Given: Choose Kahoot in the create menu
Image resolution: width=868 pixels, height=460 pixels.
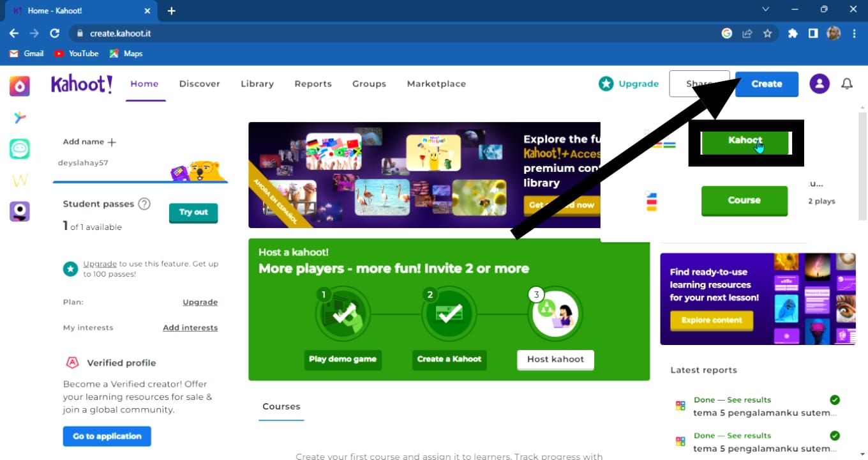Looking at the screenshot, I should [745, 142].
